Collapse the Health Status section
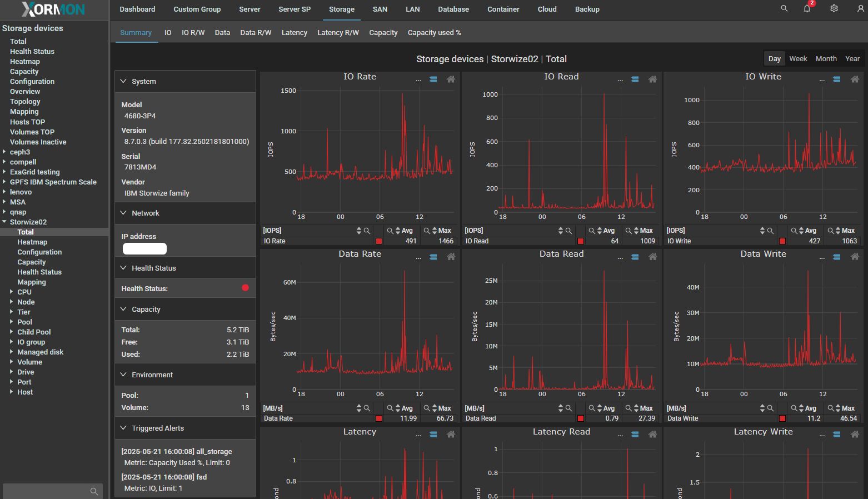The width and height of the screenshot is (868, 499). click(123, 268)
